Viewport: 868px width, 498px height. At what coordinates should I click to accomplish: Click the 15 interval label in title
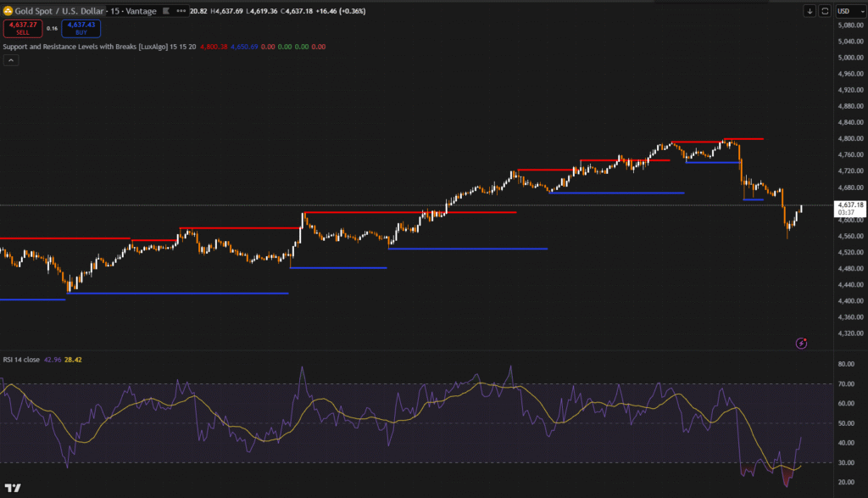(x=114, y=11)
